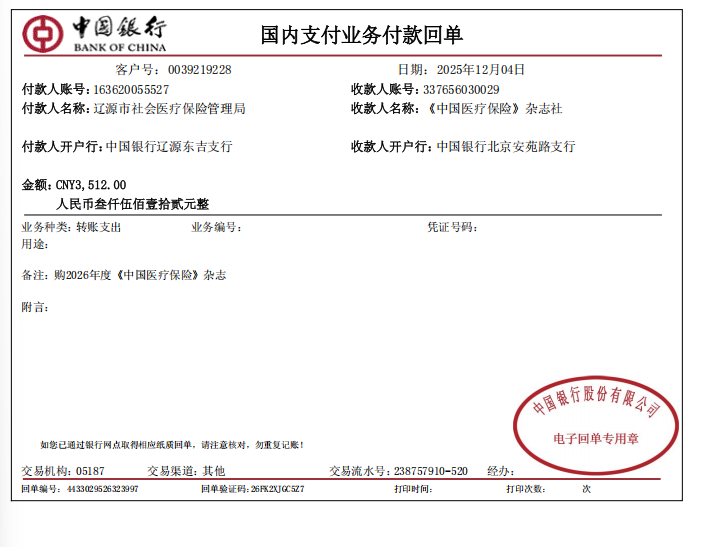Click the title 国内支付业务付款回单
Viewport: 712px width, 547px height.
click(x=361, y=36)
